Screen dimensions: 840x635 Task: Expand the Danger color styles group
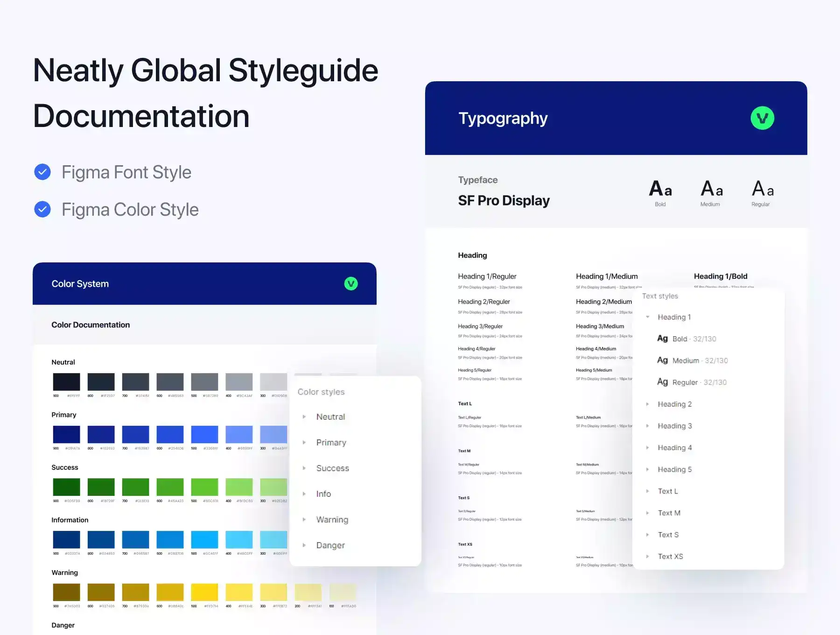point(304,545)
